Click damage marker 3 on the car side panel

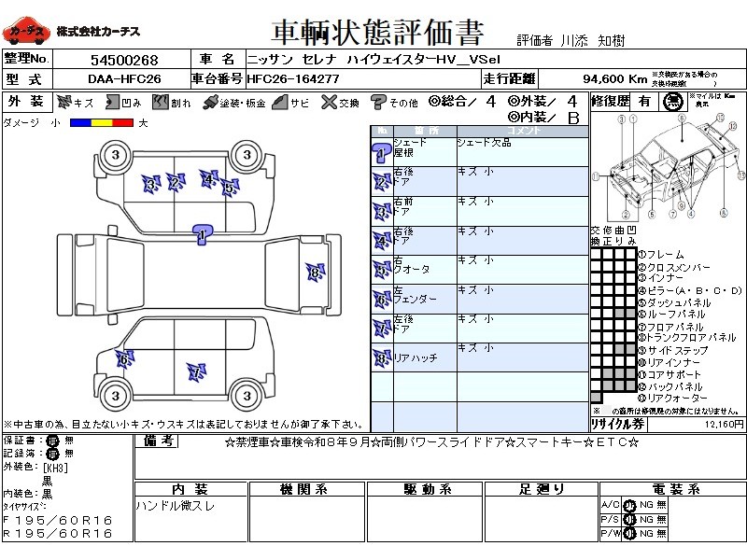coord(151,184)
